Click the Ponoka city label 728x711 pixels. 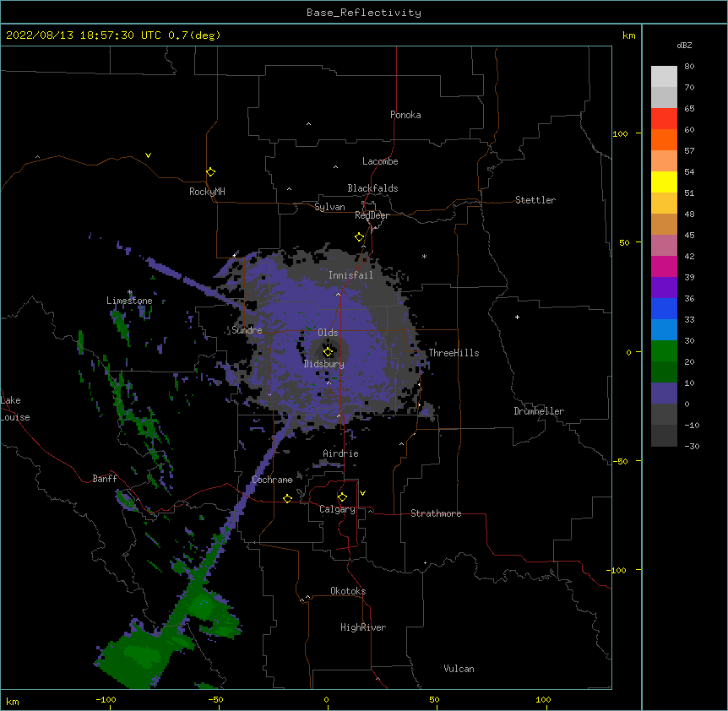pos(405,115)
